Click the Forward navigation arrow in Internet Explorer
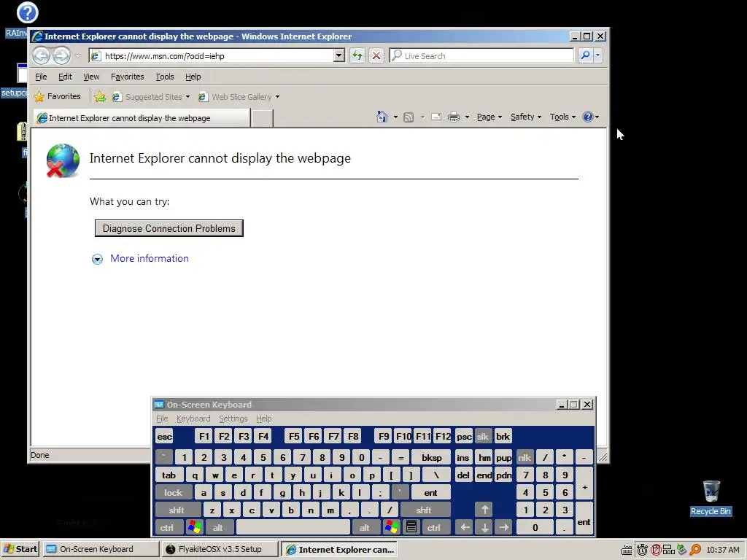Screen dimensions: 747x560 [61, 55]
